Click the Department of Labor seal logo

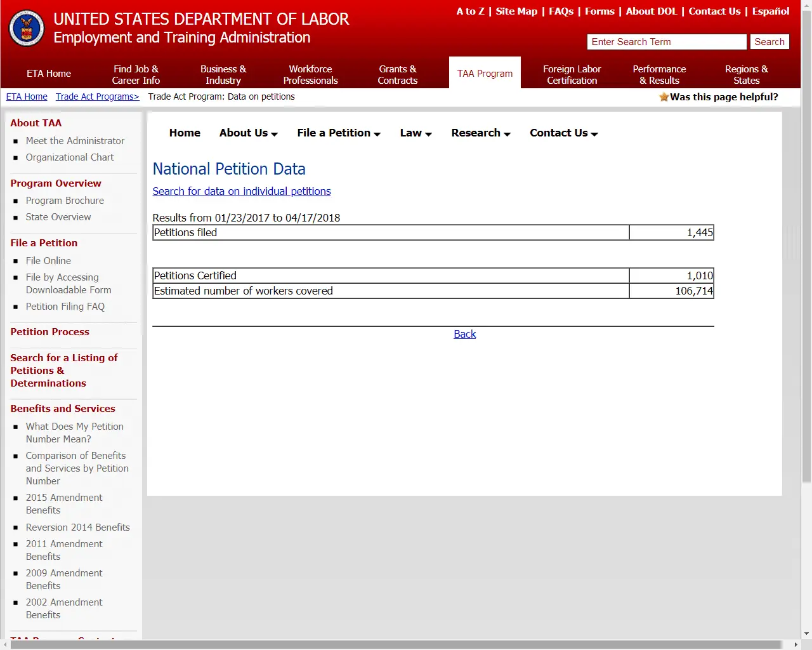point(27,29)
